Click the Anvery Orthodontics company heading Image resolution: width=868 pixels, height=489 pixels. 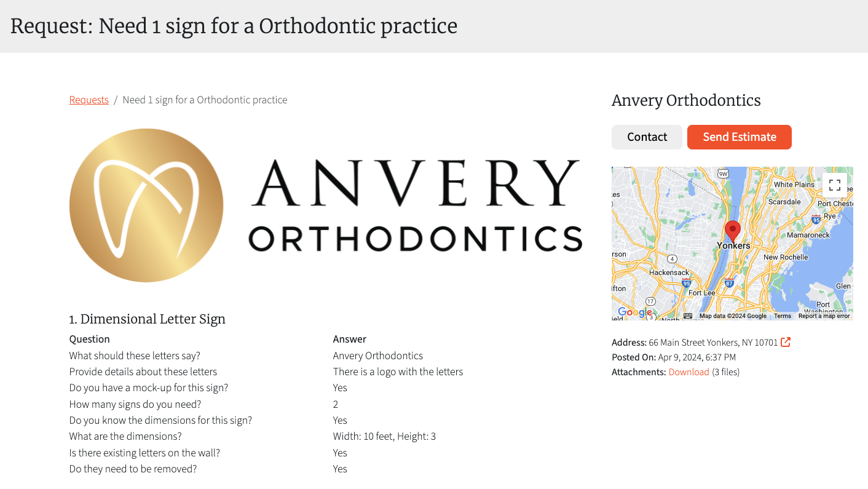coord(686,100)
